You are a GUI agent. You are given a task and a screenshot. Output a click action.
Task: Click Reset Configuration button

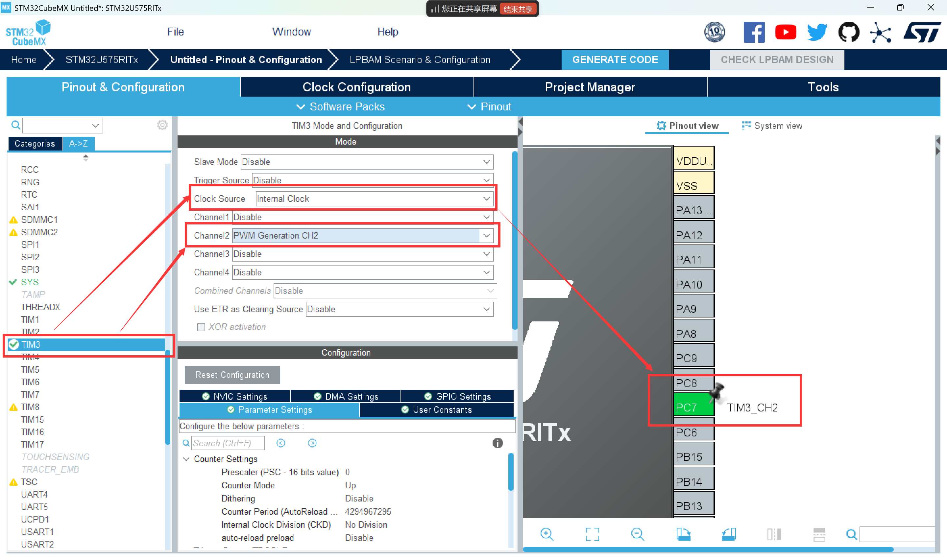[232, 375]
